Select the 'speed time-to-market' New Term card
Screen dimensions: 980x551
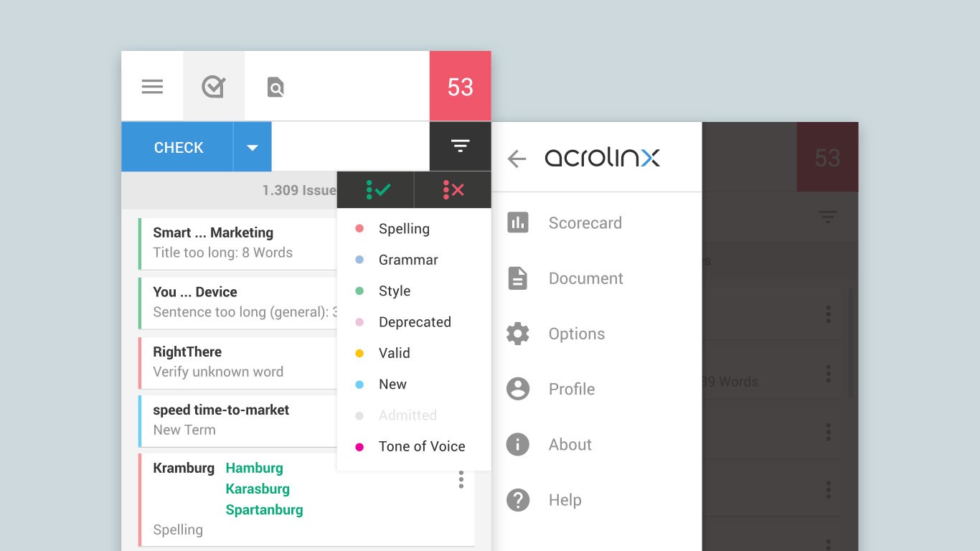[237, 421]
